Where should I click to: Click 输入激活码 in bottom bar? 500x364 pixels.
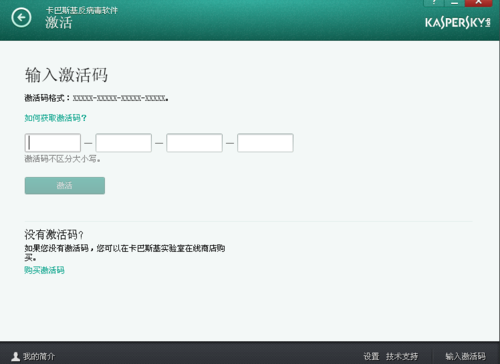click(466, 356)
